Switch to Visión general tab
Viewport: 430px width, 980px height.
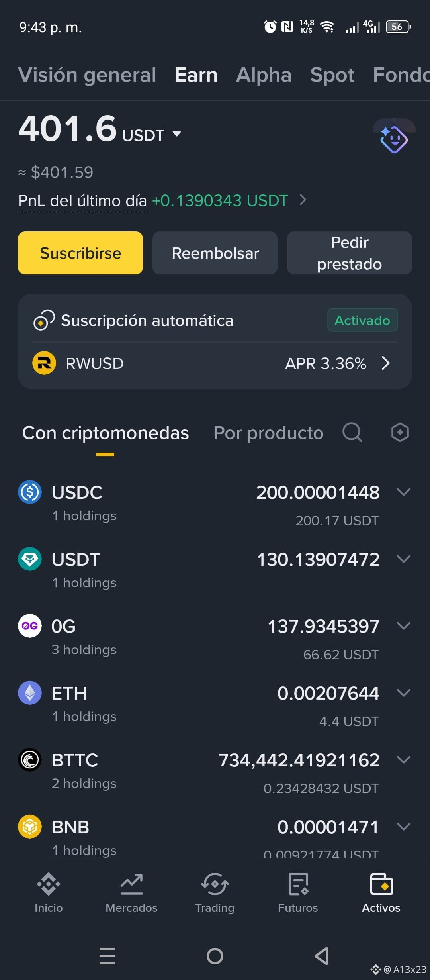point(87,75)
